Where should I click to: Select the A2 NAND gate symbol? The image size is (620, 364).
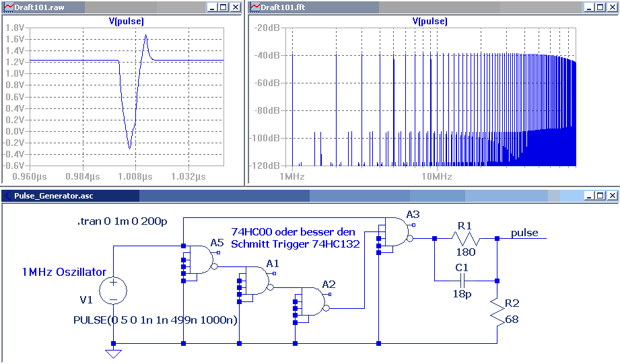click(x=313, y=301)
